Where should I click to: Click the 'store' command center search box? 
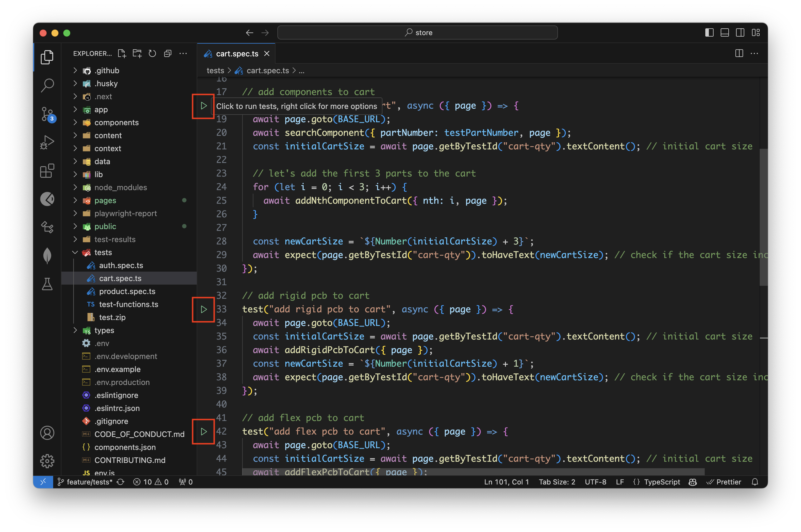(x=417, y=32)
